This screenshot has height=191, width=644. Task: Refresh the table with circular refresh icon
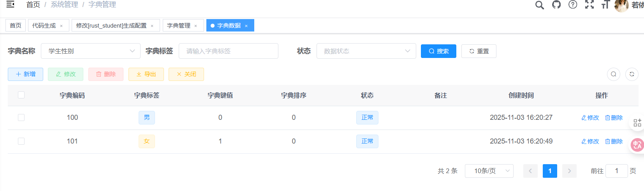coord(632,74)
